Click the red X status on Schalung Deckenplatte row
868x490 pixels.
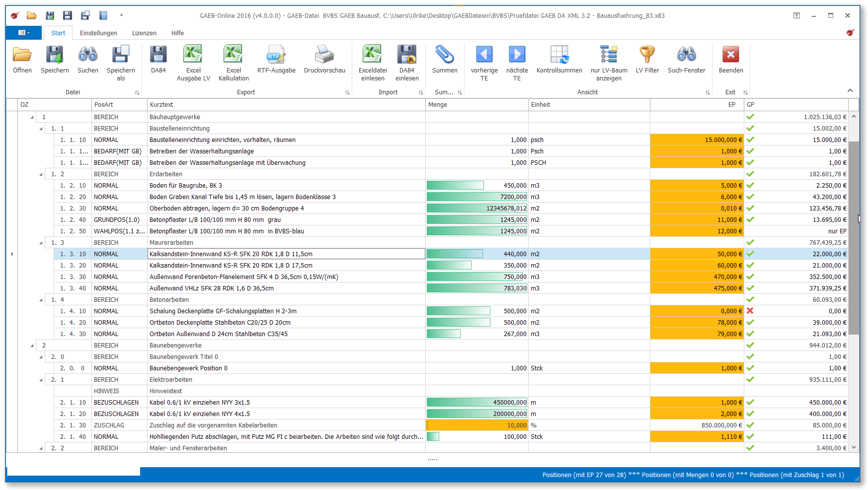pyautogui.click(x=750, y=311)
